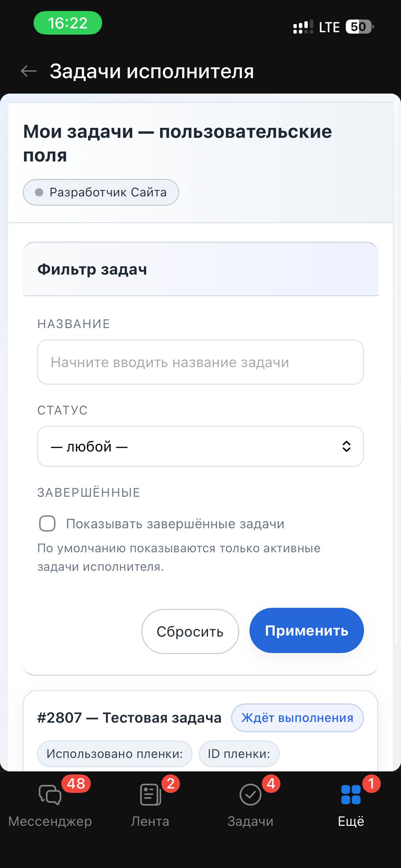Tap the Разработчик Сайта chip

point(101,192)
